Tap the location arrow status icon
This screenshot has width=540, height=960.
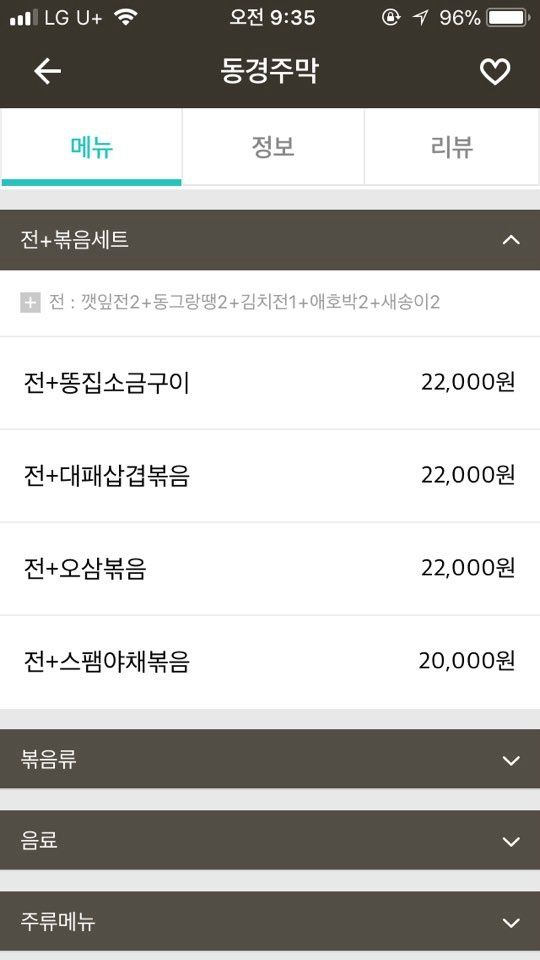click(421, 18)
